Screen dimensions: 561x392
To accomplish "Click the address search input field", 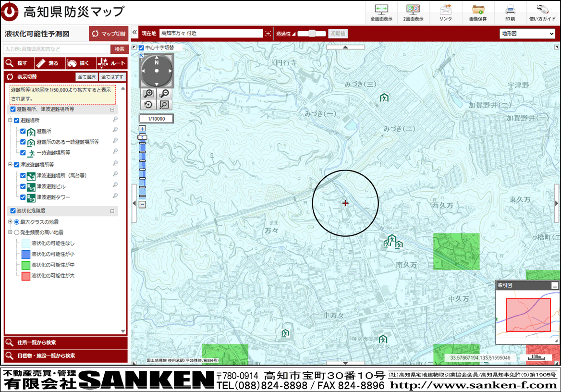I will point(57,49).
